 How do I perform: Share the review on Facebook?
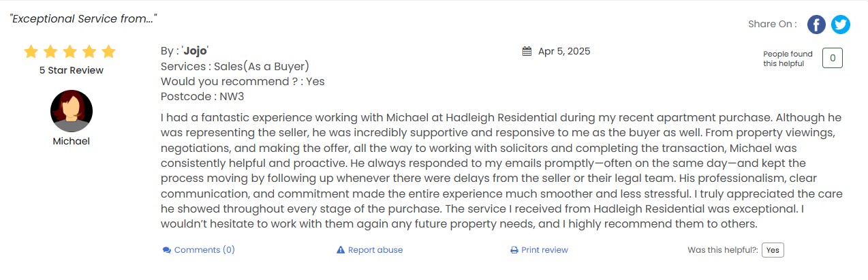coord(816,25)
